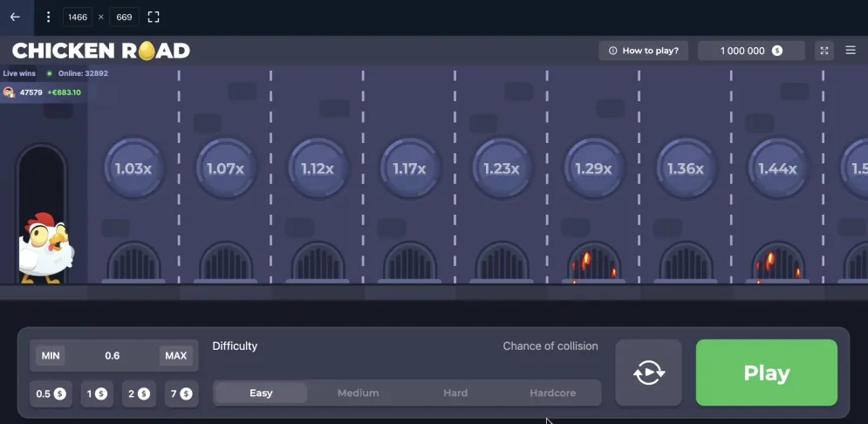Click the back arrow icon
868x424 pixels.
coord(15,17)
